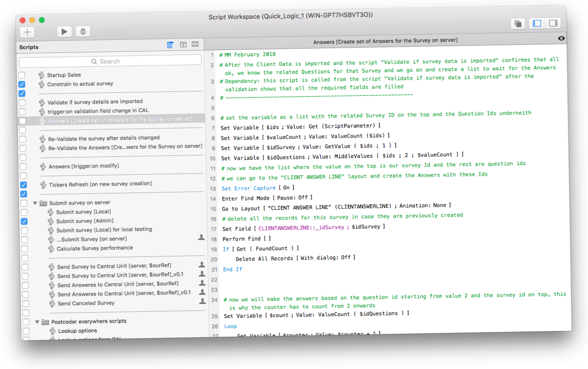588x369 pixels.
Task: Select step Set Variable $idQuestions
Action: (x=342, y=156)
